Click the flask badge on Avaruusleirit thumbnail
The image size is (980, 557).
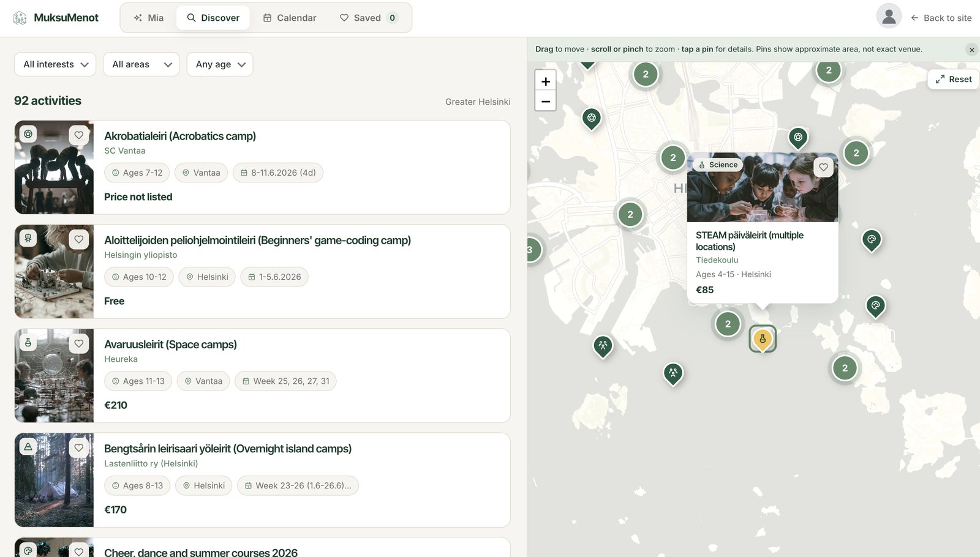click(28, 342)
